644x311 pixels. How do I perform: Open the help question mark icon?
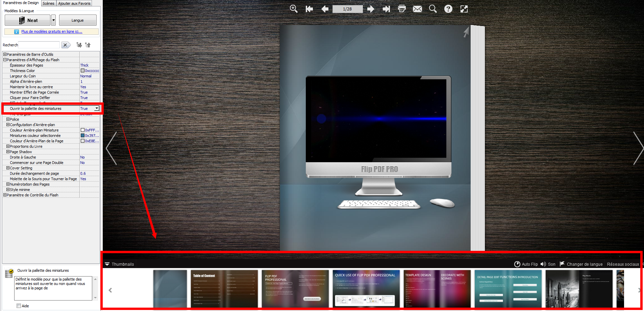coord(448,9)
